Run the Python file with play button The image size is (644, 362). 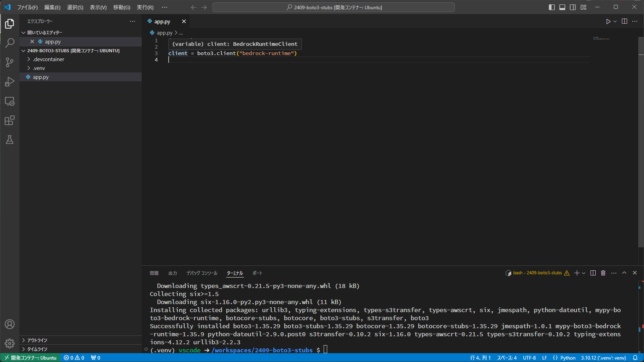[x=608, y=21]
